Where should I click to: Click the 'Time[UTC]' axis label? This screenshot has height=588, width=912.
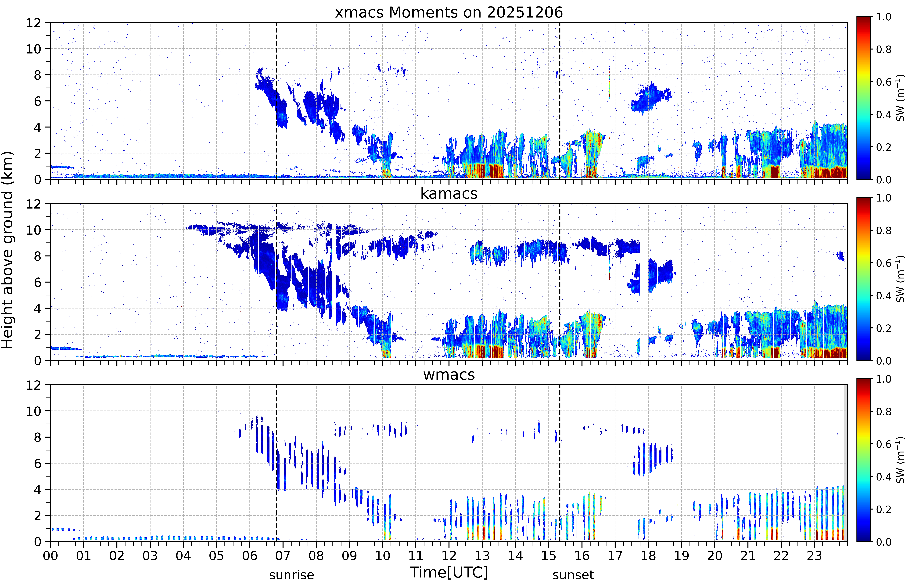449,573
